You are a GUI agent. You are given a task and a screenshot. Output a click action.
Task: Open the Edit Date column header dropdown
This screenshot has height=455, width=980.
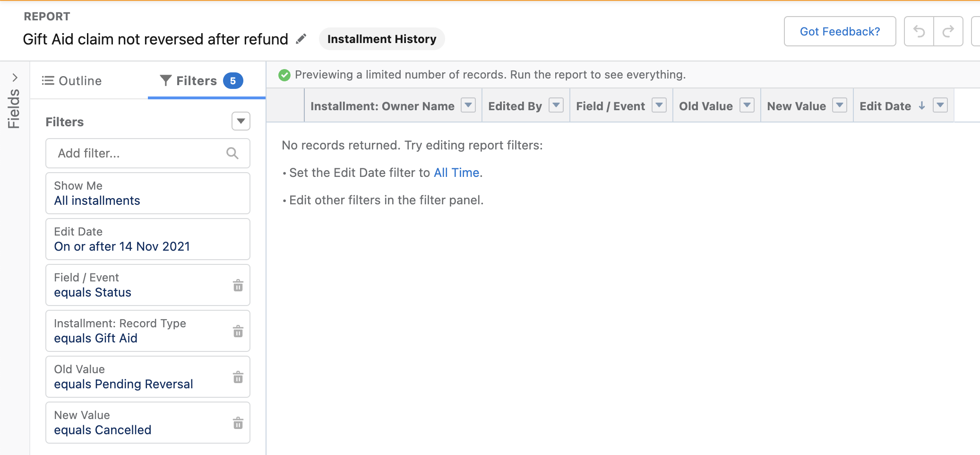click(x=940, y=105)
